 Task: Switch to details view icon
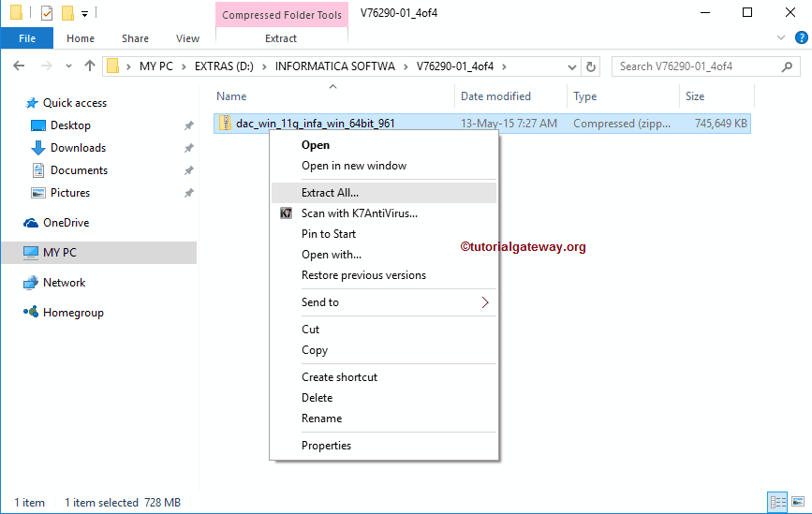pos(777,502)
